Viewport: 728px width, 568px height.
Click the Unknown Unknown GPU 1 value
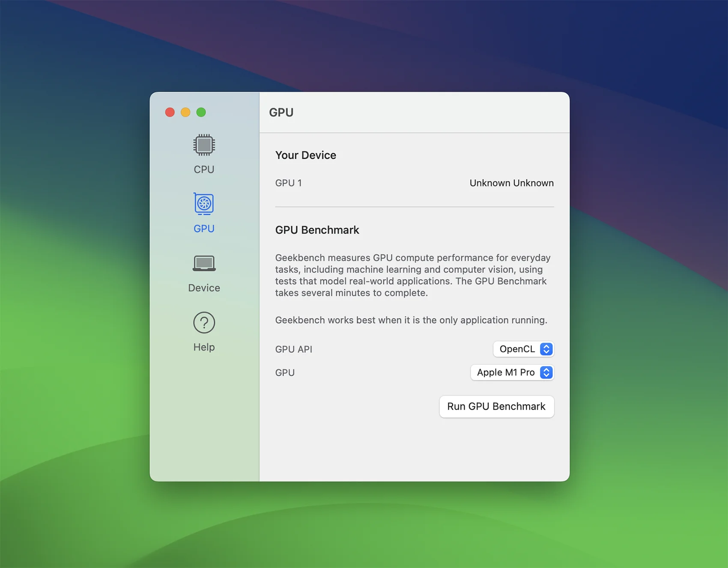point(511,183)
